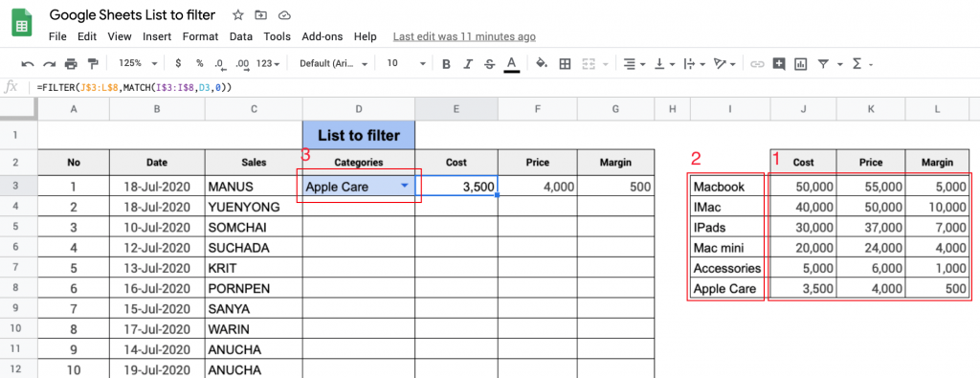Open the Apple Care category dropdown arrow

[x=405, y=186]
